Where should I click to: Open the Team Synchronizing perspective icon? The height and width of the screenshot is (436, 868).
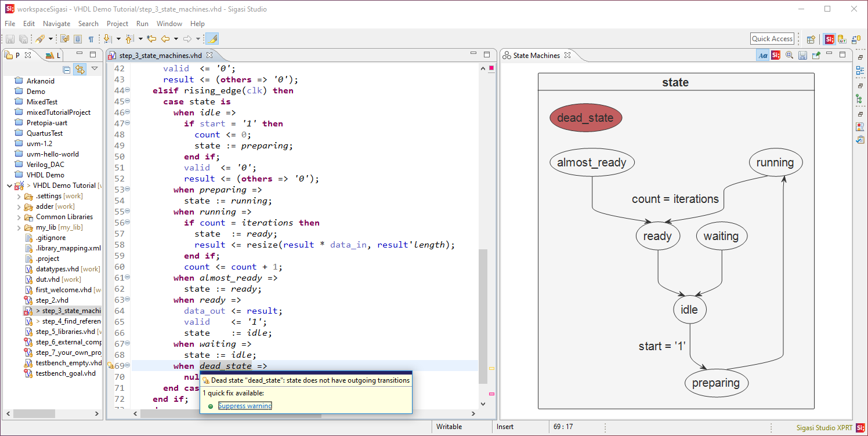tap(856, 39)
